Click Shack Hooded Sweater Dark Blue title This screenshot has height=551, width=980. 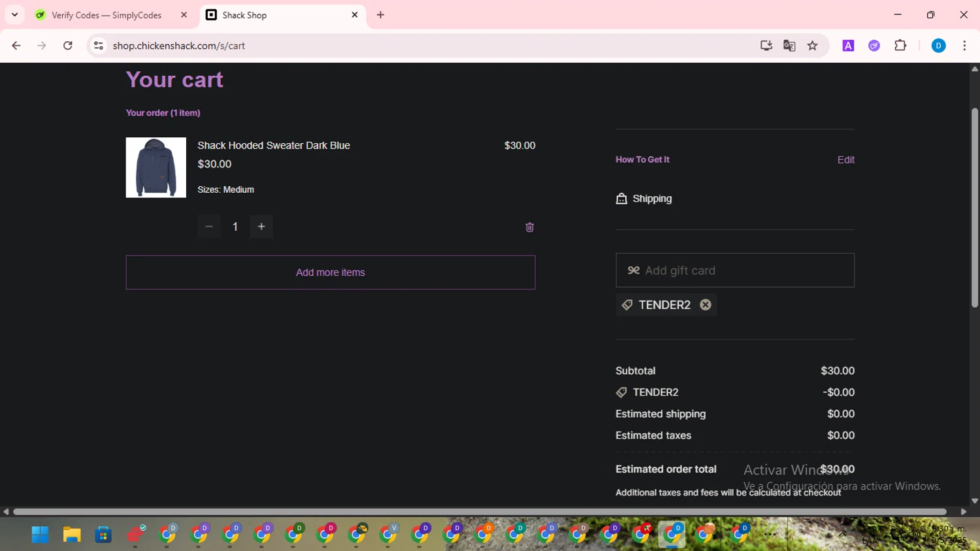(x=274, y=145)
